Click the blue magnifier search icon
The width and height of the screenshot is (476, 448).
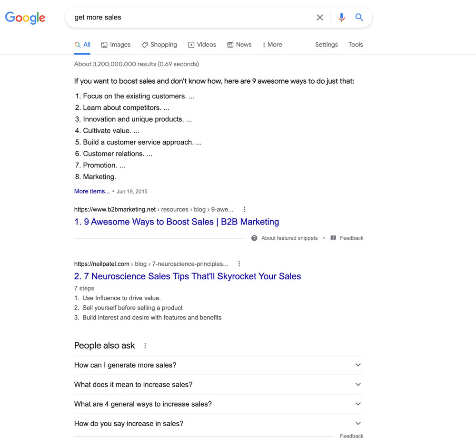359,17
